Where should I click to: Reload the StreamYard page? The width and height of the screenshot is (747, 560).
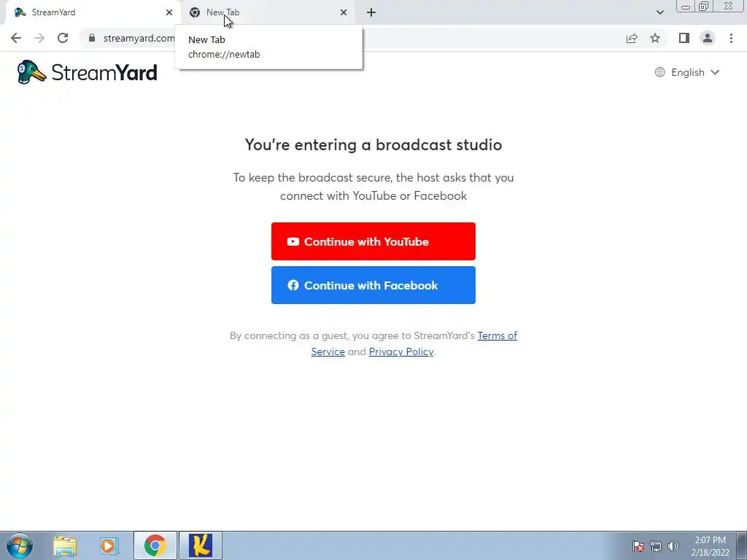pos(63,38)
